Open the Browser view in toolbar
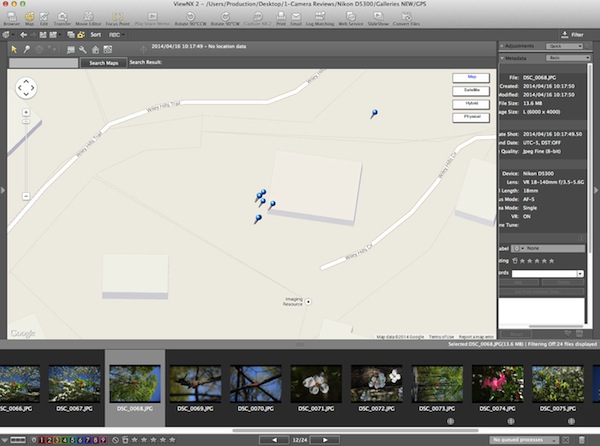Viewport: 600px width, 446px height. pos(10,19)
